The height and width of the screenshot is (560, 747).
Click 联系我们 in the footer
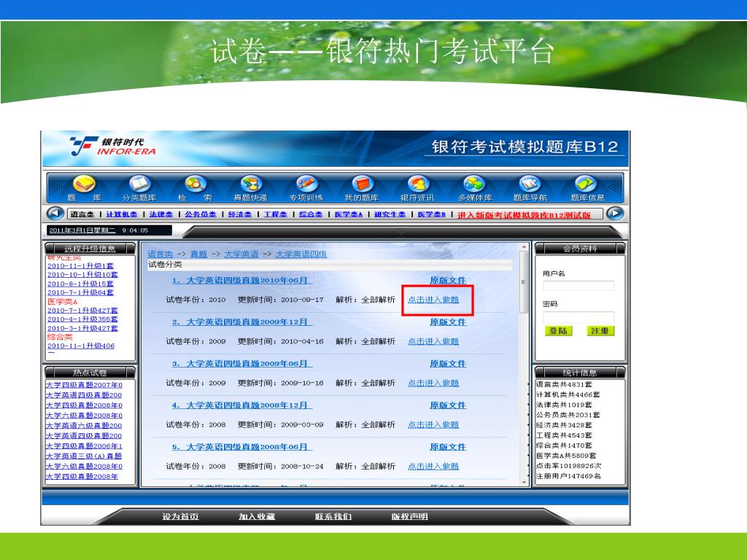point(333,517)
